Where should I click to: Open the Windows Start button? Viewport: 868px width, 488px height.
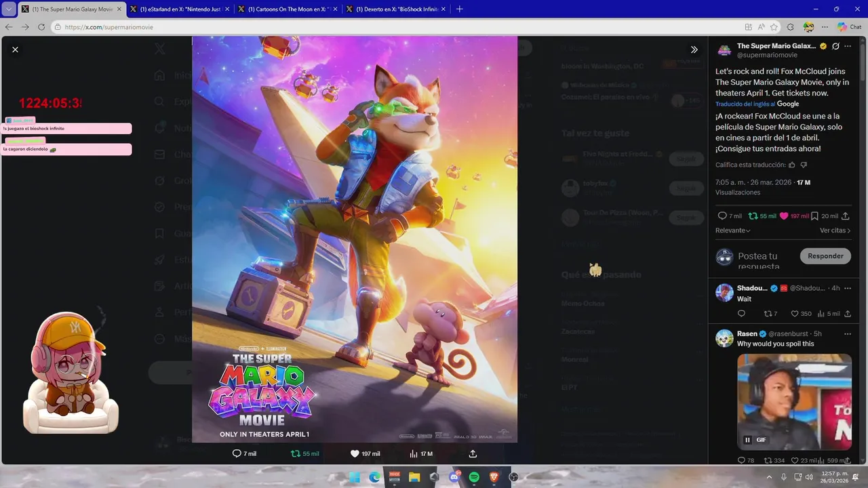tap(354, 477)
